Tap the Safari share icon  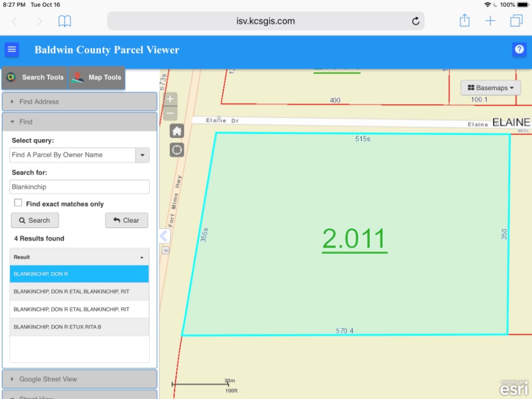[464, 21]
